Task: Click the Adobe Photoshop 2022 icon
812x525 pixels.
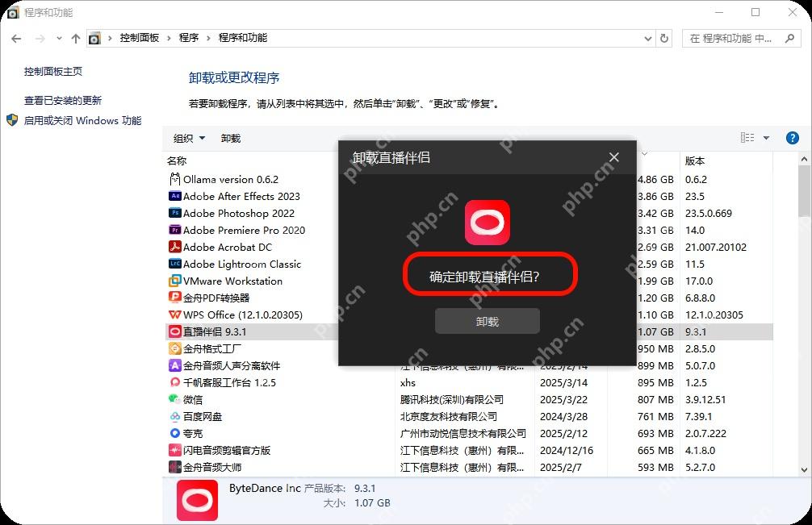Action: point(175,213)
